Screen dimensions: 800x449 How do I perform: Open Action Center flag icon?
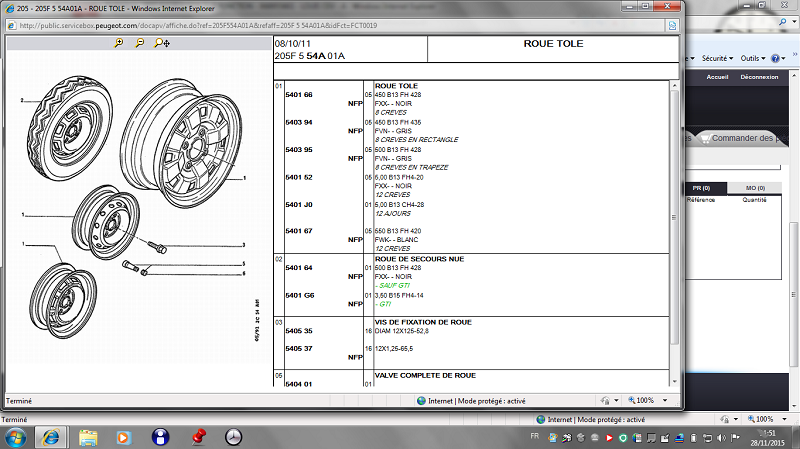point(735,438)
